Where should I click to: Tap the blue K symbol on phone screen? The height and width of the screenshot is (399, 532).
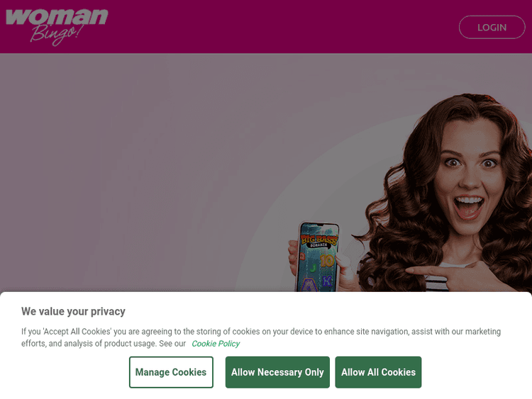click(x=326, y=281)
